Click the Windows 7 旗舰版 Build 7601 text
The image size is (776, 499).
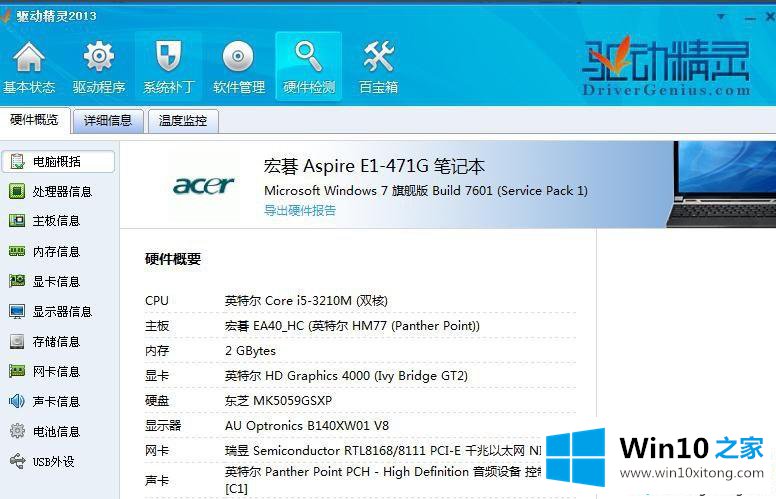point(426,191)
